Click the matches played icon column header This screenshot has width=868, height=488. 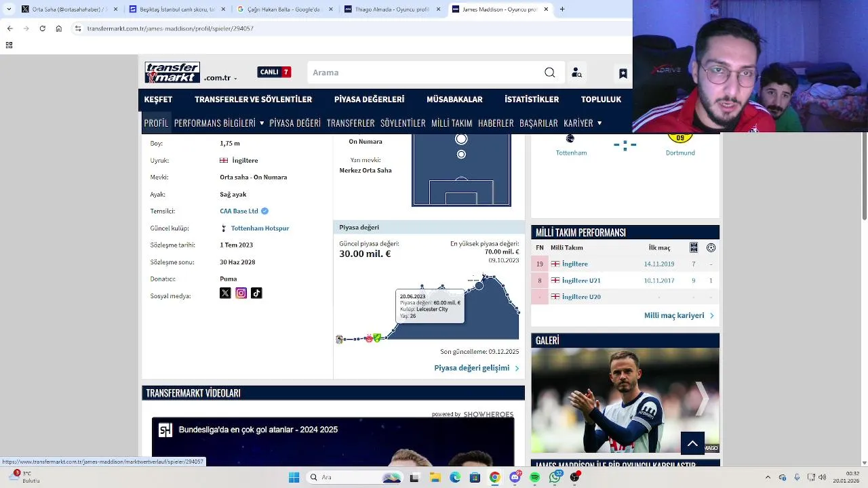(x=694, y=247)
